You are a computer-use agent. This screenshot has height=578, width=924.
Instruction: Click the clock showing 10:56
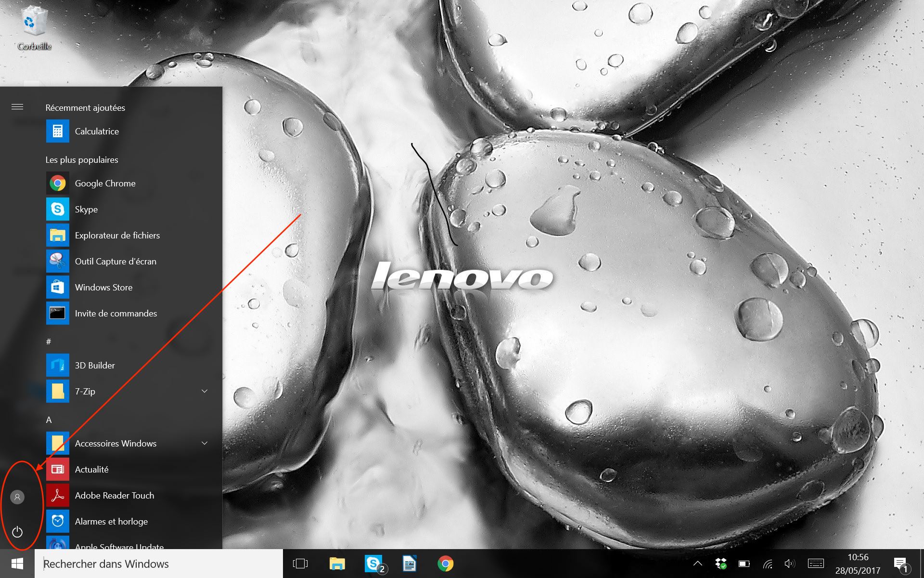(x=858, y=557)
